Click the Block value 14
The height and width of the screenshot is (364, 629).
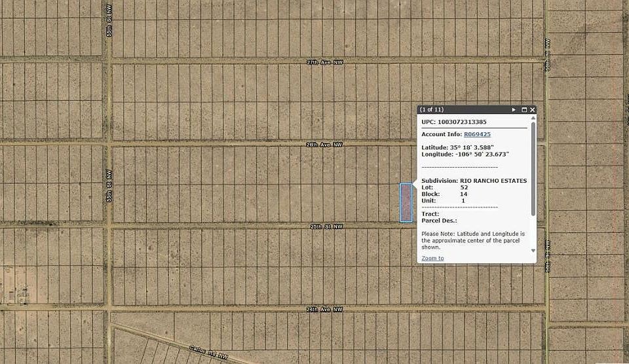click(463, 194)
